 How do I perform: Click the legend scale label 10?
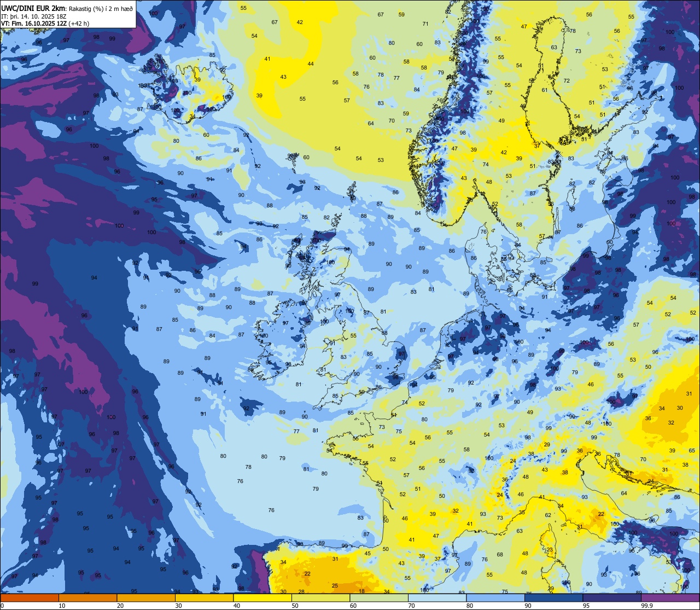(62, 606)
